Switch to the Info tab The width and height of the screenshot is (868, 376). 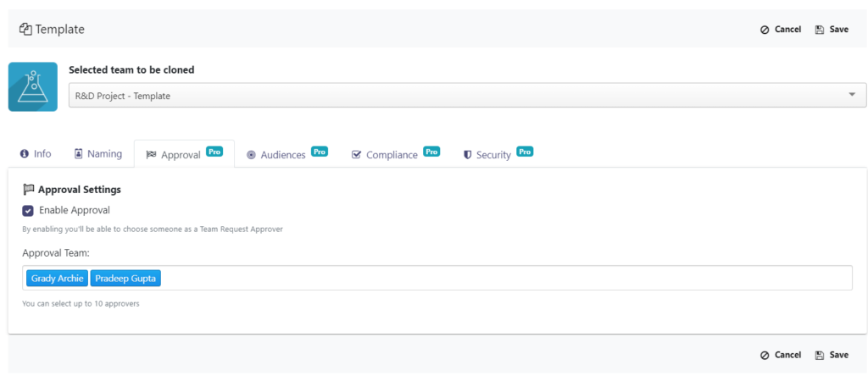pyautogui.click(x=36, y=154)
